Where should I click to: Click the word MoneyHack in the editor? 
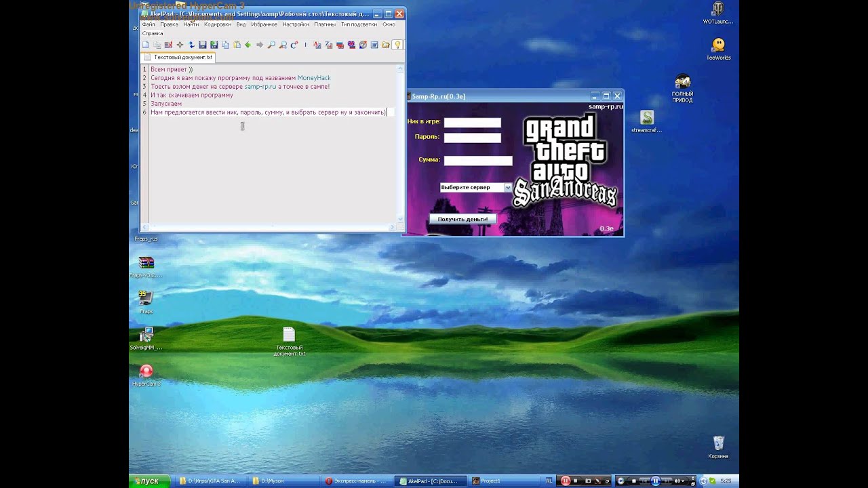(314, 78)
